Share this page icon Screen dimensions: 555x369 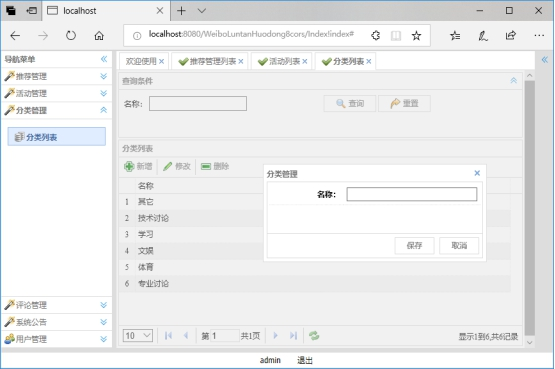click(x=510, y=35)
